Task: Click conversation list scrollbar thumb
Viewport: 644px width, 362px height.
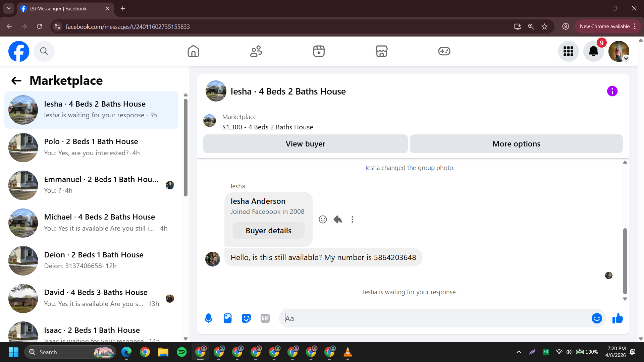Action: (x=185, y=147)
